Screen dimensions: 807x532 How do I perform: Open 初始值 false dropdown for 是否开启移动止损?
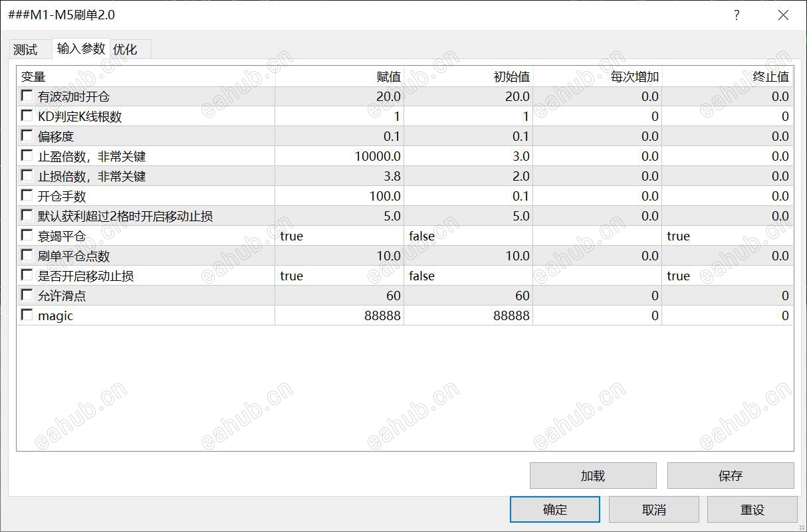(x=469, y=276)
